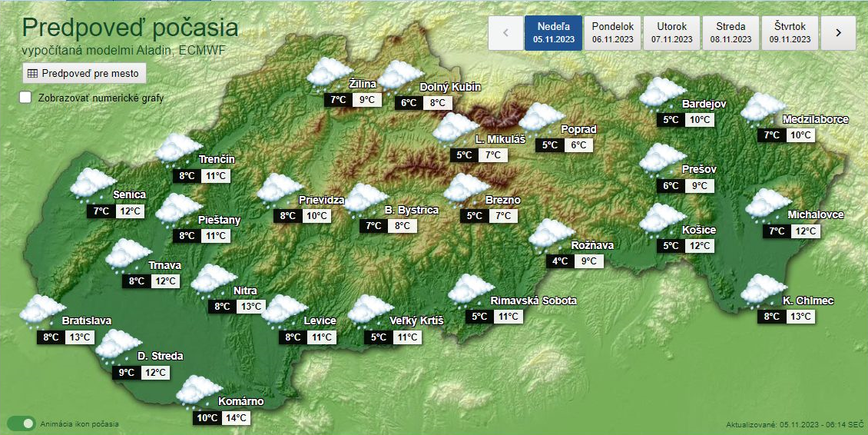The width and height of the screenshot is (868, 435).
Task: Open the Štvrtok 09.11.2023 forecast tab
Action: 790,32
